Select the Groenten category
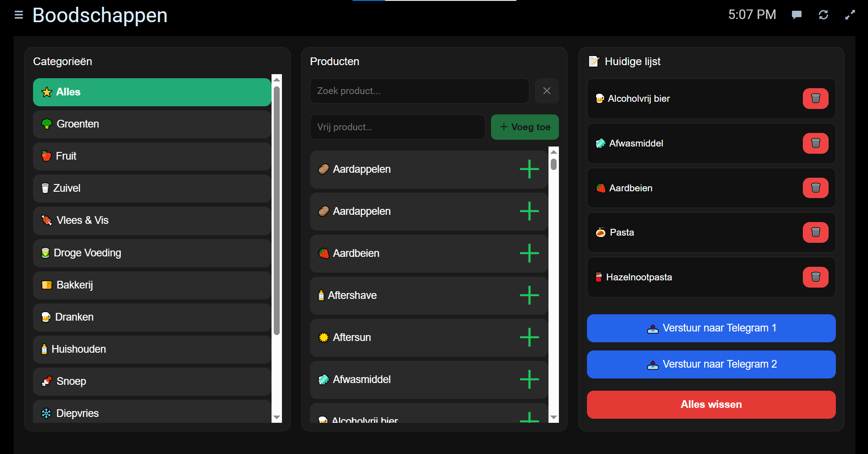This screenshot has height=454, width=868. click(152, 124)
